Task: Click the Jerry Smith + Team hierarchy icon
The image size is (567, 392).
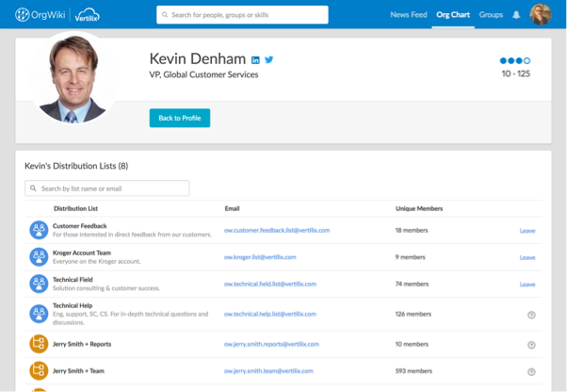Action: pos(39,370)
